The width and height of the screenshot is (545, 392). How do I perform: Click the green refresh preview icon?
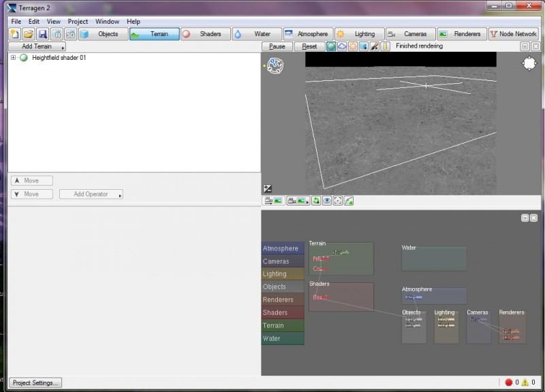316,201
